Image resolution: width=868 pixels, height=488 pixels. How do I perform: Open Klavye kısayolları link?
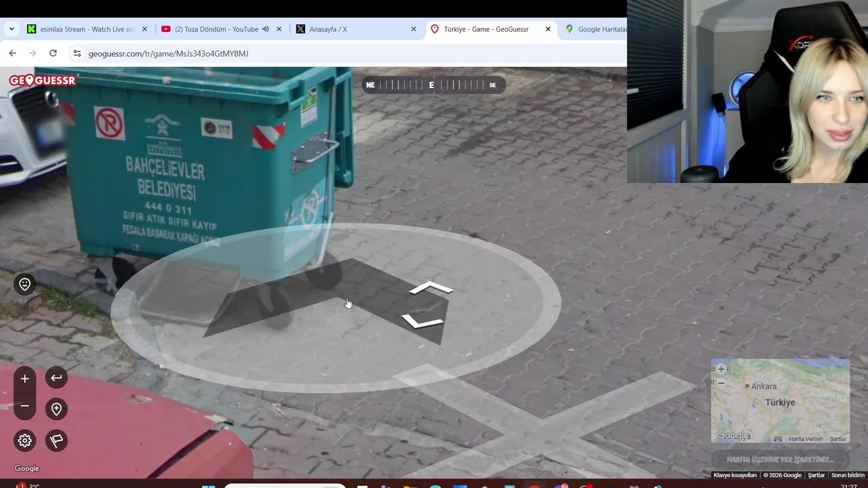[x=735, y=475]
